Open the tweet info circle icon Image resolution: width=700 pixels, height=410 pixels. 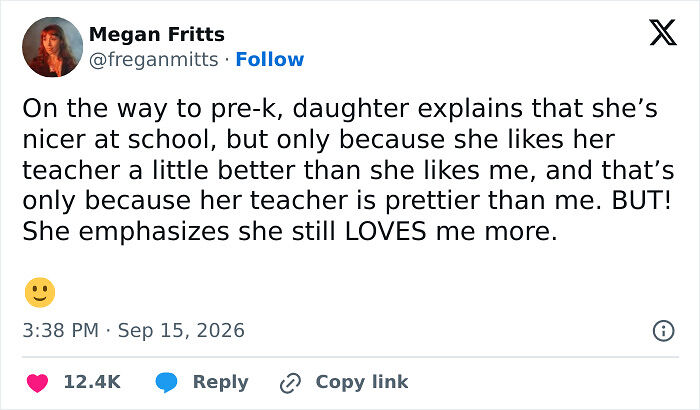[x=663, y=331]
